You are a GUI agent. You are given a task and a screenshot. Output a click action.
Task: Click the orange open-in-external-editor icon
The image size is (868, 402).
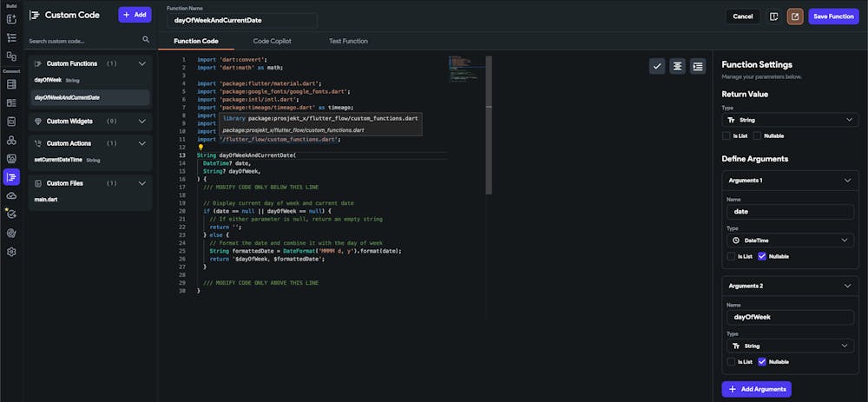click(x=794, y=16)
